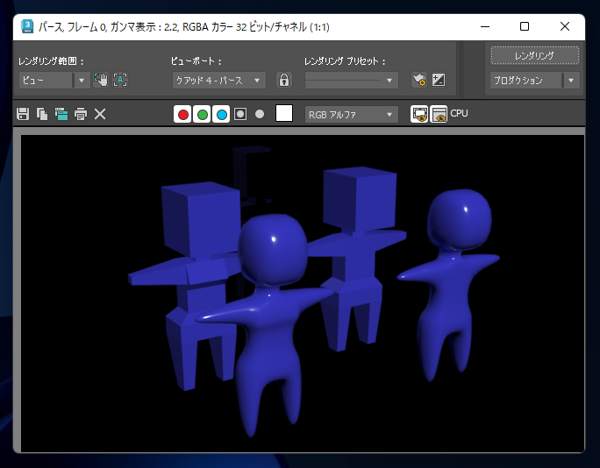This screenshot has height=468, width=600.
Task: Click the CPU label
Action: [x=459, y=114]
